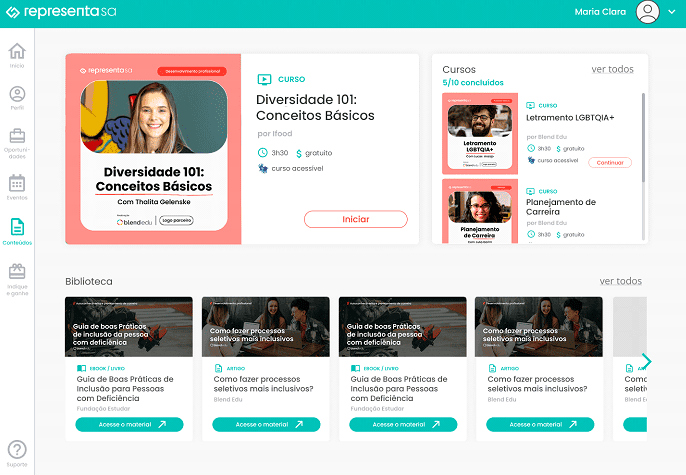Click the Iniciar button
The image size is (686, 475).
point(356,219)
